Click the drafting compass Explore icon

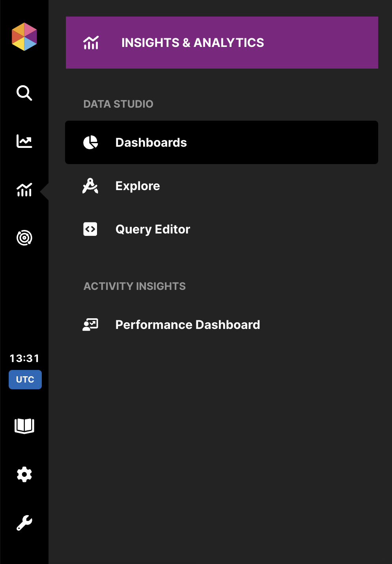pyautogui.click(x=90, y=186)
